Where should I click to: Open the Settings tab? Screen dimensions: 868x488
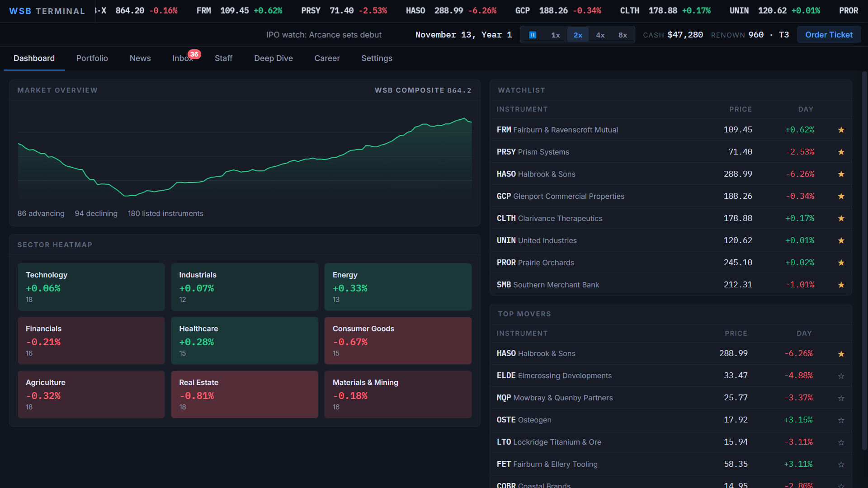[377, 58]
